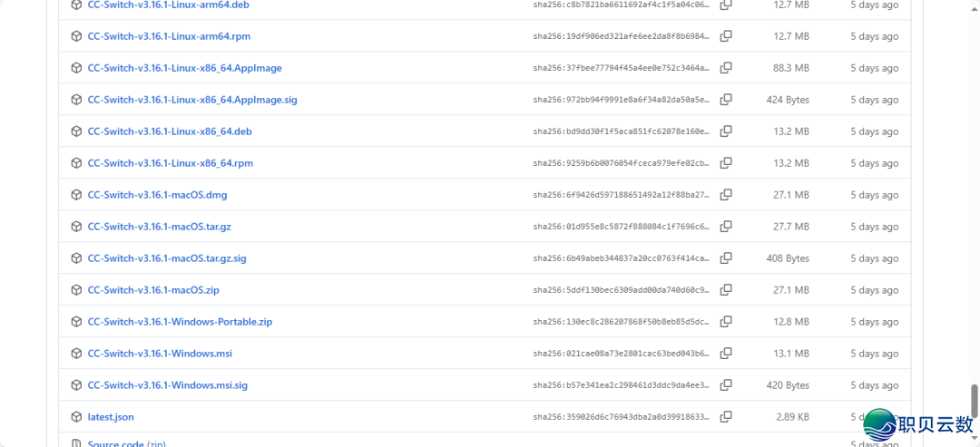Click the page vertical scrollbar thumb
Screen dimensions: 980x447
[973, 399]
